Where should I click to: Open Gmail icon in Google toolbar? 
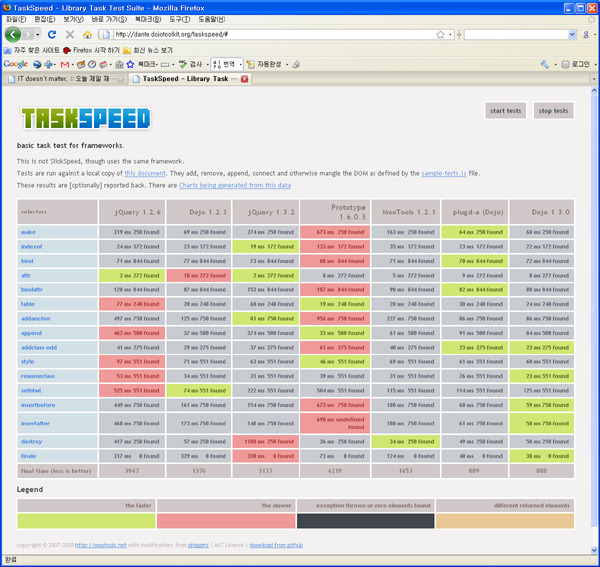tap(65, 64)
